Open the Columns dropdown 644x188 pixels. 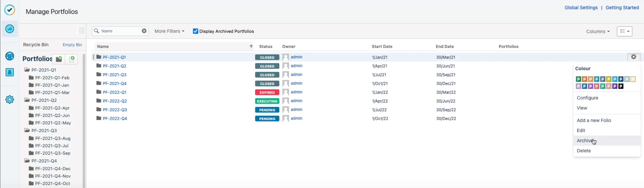(598, 32)
